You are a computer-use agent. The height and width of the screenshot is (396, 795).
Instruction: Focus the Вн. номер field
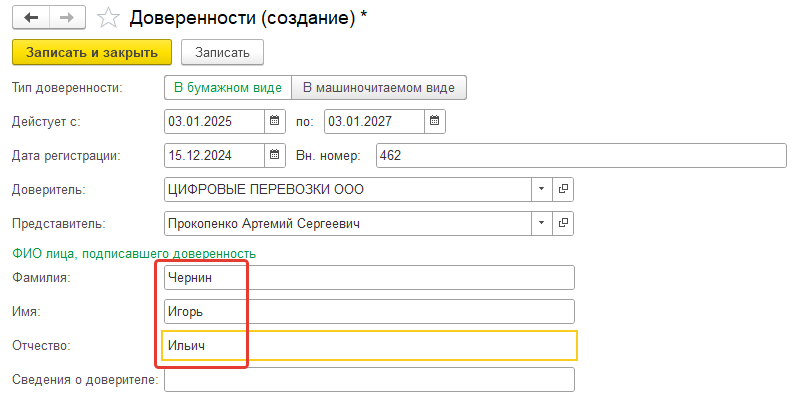(581, 155)
